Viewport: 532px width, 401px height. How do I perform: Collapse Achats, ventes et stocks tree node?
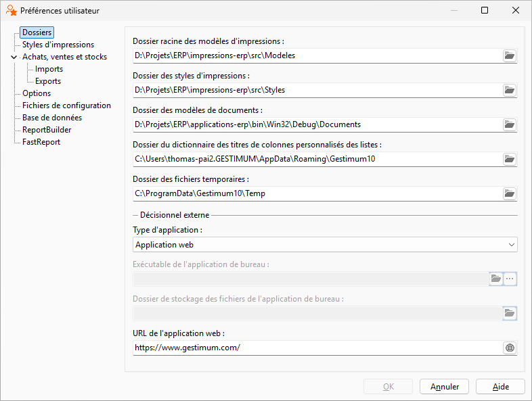coord(14,57)
